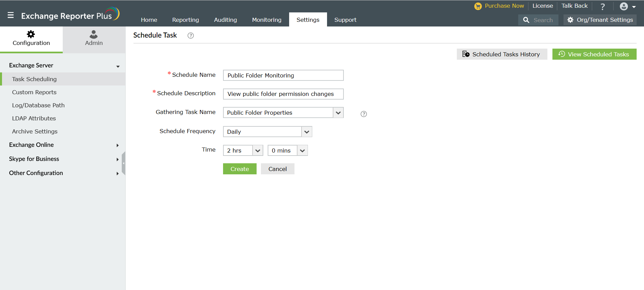Open the minutes dropdown showing 0 mins
The width and height of the screenshot is (644, 290).
[302, 151]
